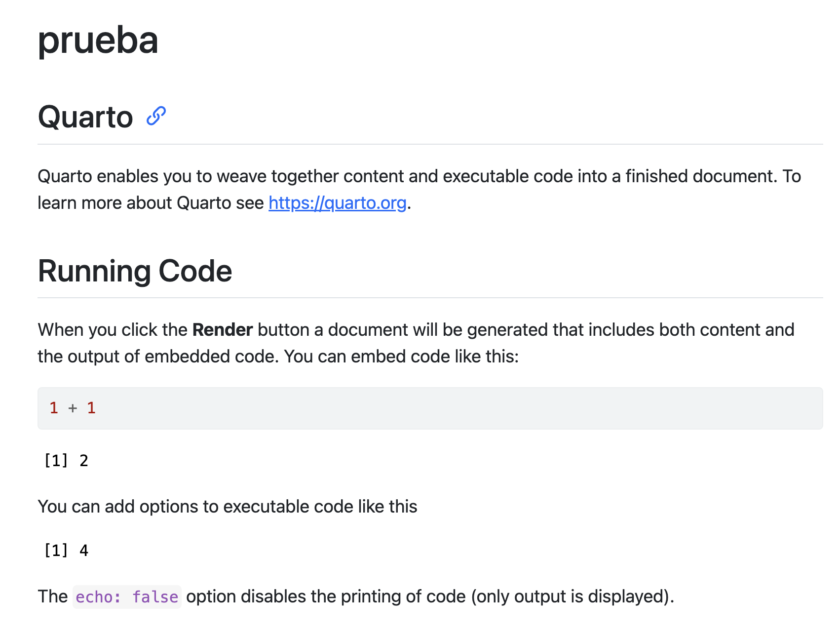Click the "prueba" page title
Screen dimensions: 840x636
pyautogui.click(x=98, y=40)
